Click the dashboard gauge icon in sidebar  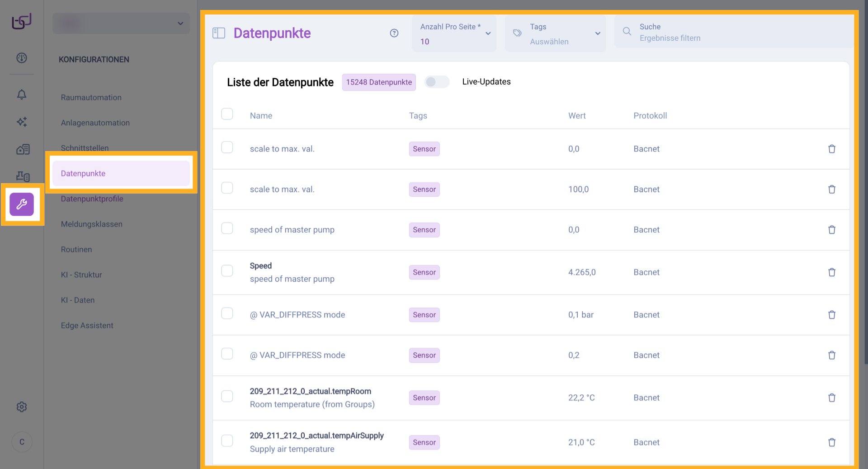[x=22, y=58]
